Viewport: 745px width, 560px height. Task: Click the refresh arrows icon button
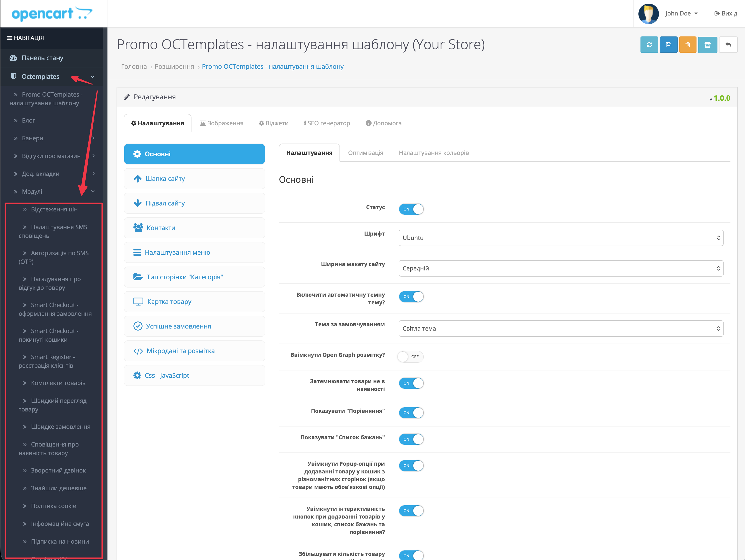click(649, 45)
